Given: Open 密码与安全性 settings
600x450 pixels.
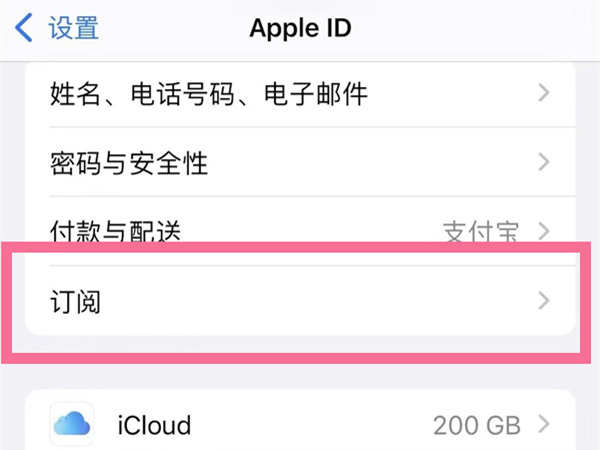Looking at the screenshot, I should coord(128,162).
